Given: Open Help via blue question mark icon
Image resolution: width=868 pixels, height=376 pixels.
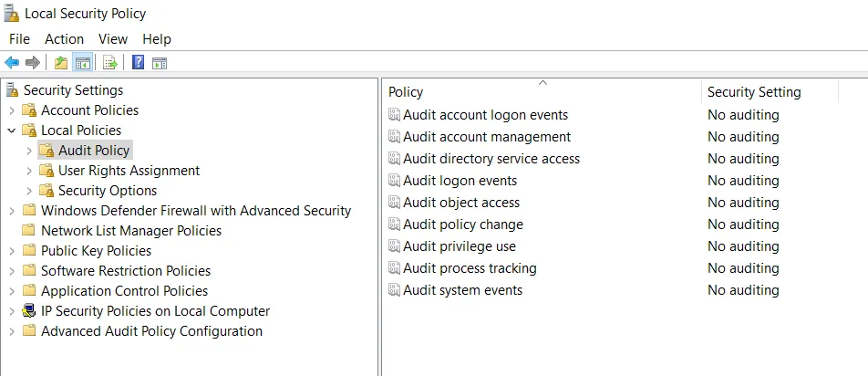Looking at the screenshot, I should click(x=139, y=63).
